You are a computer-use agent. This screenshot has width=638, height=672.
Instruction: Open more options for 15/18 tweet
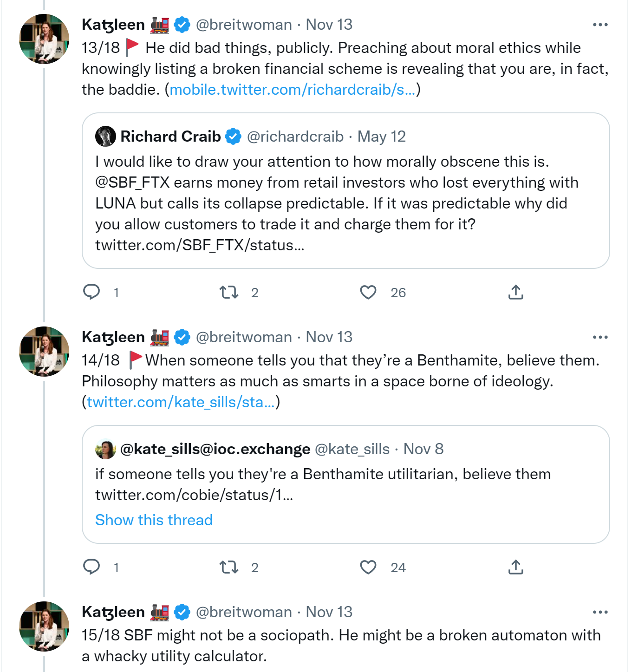point(600,612)
